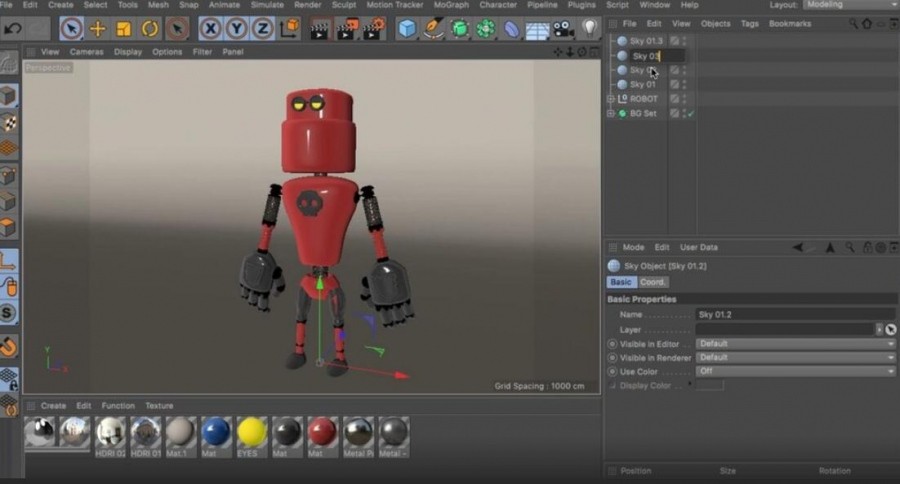900x484 pixels.
Task: Click Material Manager Create button
Action: [53, 405]
